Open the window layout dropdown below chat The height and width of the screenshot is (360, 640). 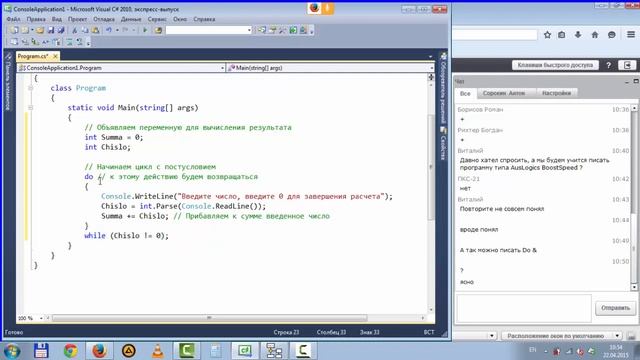point(618,336)
